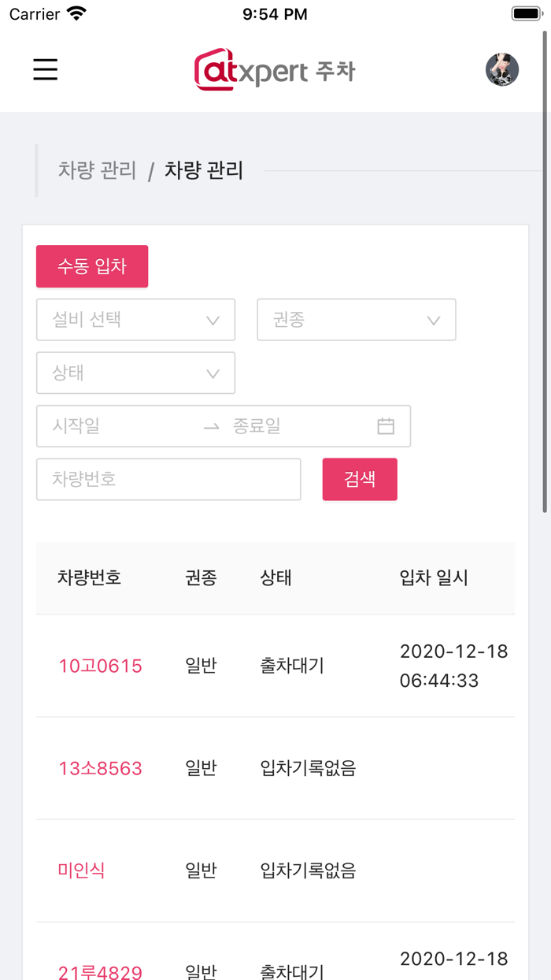Click the atxpert 주차 logo

pyautogui.click(x=274, y=69)
